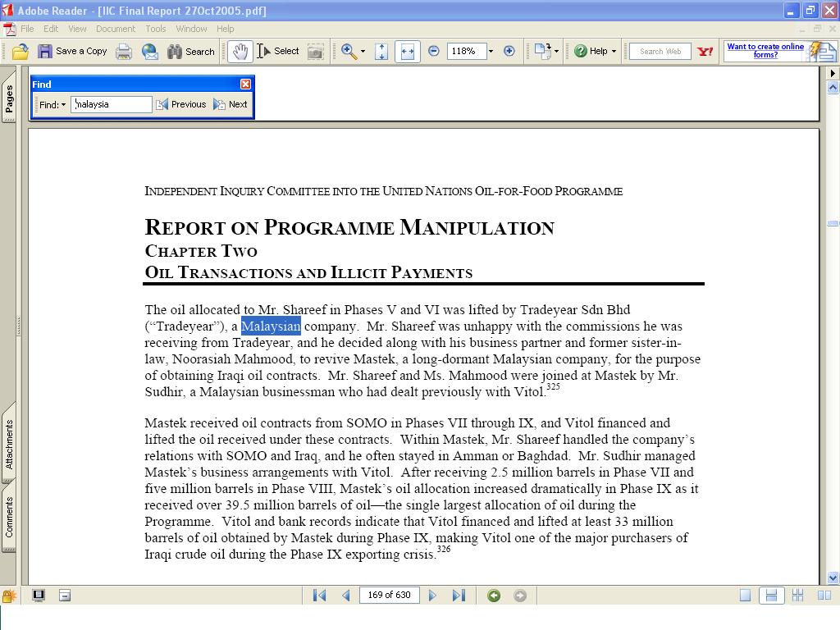The image size is (840, 630).
Task: Go to next page arrow
Action: 432,596
